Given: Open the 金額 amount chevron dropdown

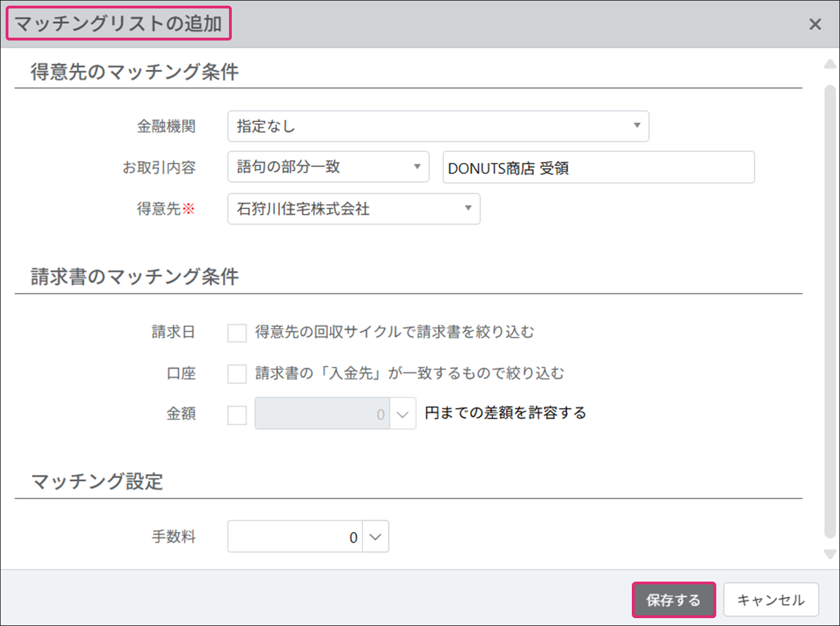Looking at the screenshot, I should point(402,414).
